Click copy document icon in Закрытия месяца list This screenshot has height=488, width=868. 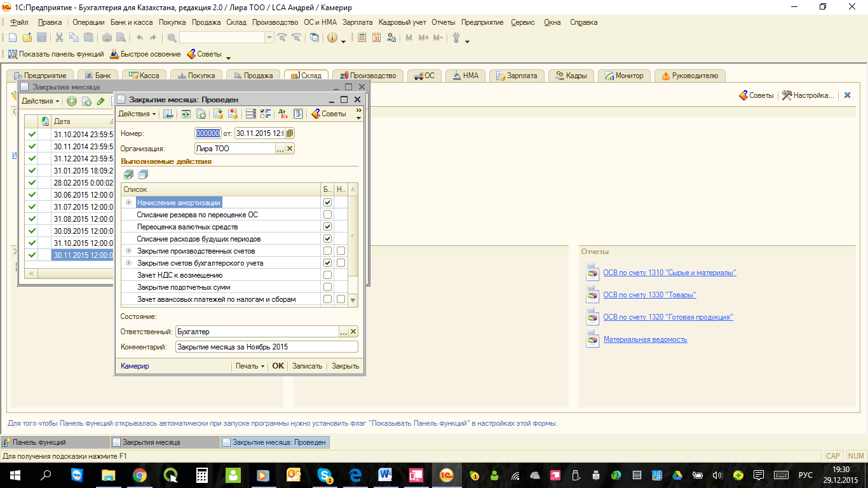(86, 101)
